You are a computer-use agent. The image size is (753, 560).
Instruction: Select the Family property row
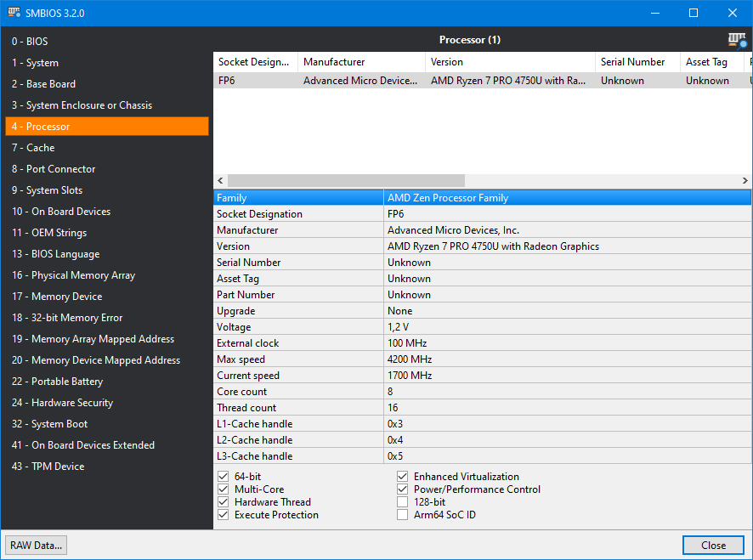(x=482, y=198)
